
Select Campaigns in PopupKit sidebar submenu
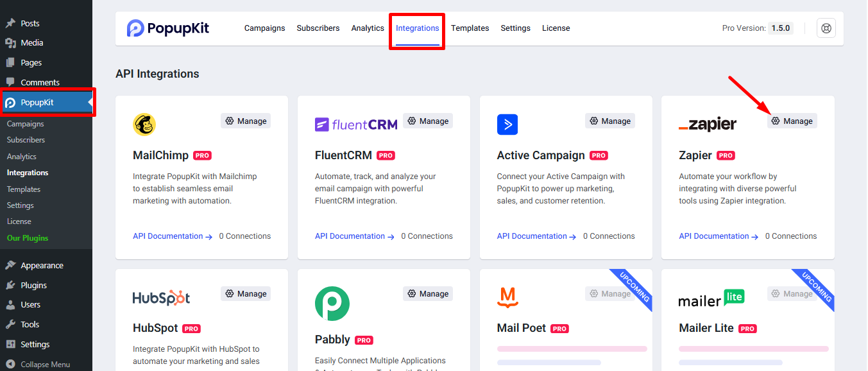point(25,124)
